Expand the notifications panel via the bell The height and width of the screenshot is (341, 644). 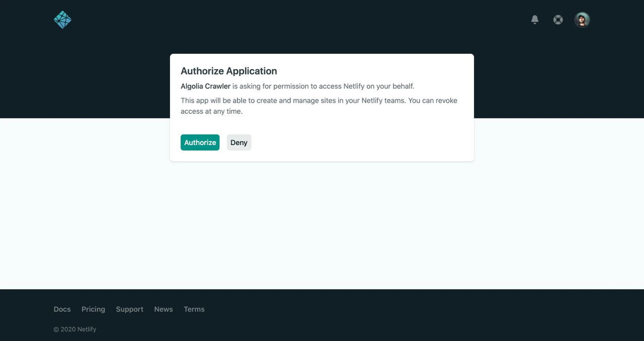point(534,19)
